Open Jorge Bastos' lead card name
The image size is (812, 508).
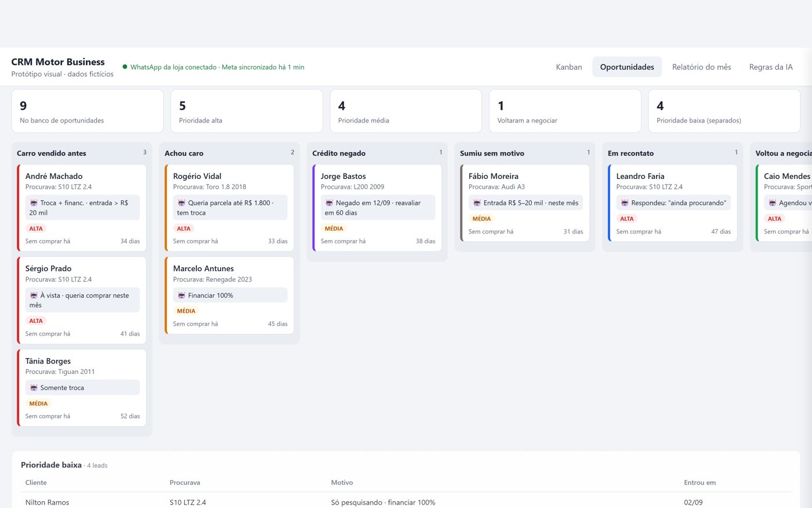pos(343,176)
